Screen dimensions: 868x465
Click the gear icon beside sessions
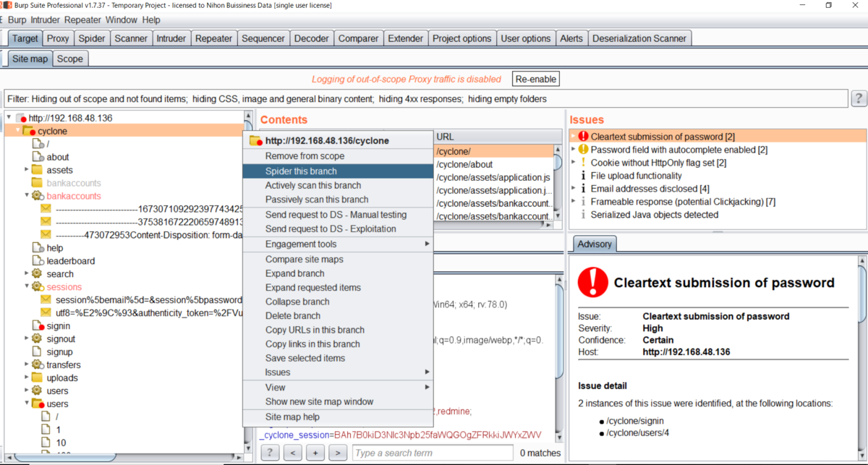click(x=37, y=287)
